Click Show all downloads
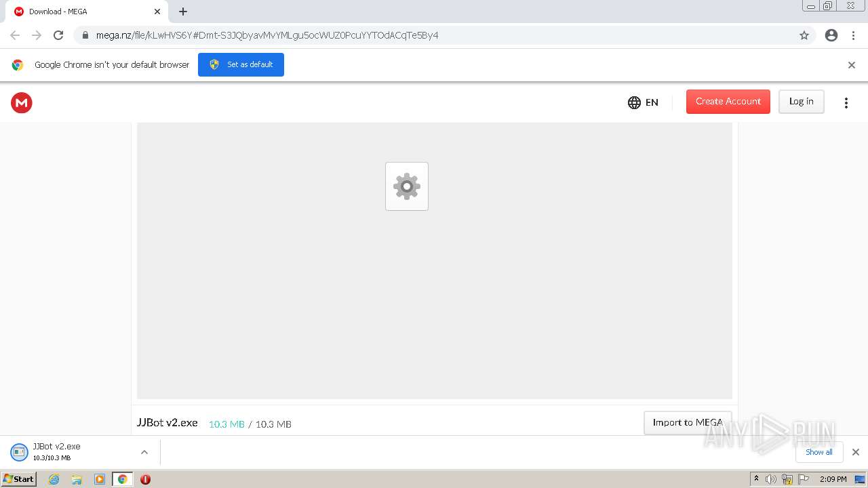The image size is (868, 488). [819, 452]
